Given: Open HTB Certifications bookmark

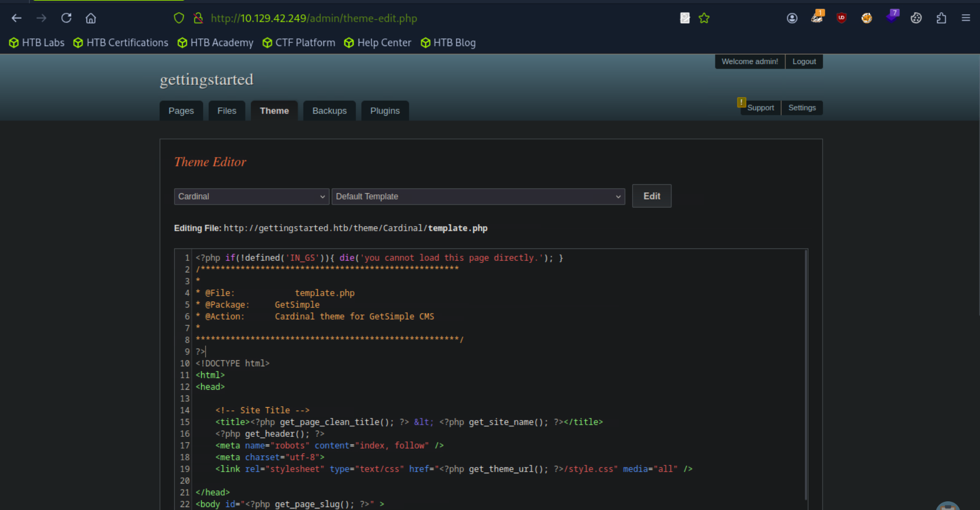Looking at the screenshot, I should (121, 43).
